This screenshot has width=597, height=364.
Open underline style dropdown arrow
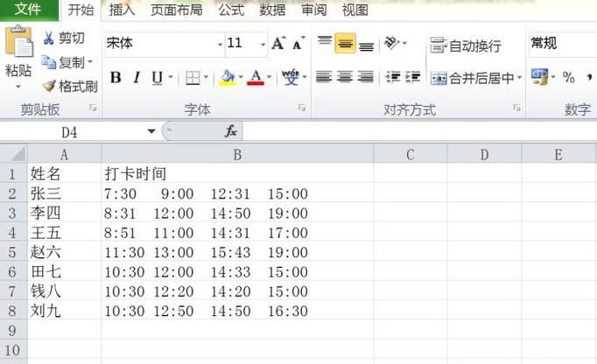pyautogui.click(x=171, y=77)
